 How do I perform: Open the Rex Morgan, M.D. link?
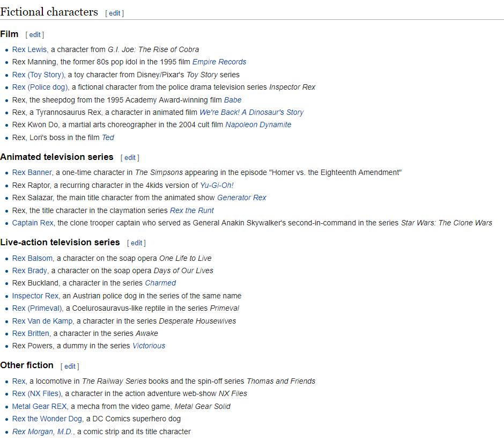point(42,432)
